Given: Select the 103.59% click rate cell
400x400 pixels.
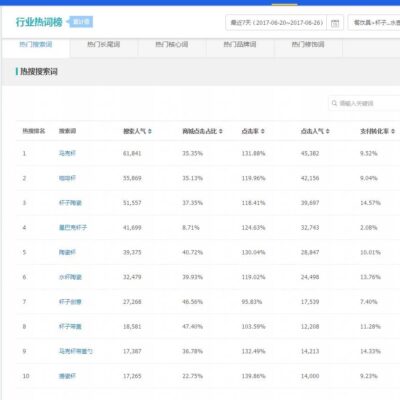Looking at the screenshot, I should coord(253,326).
